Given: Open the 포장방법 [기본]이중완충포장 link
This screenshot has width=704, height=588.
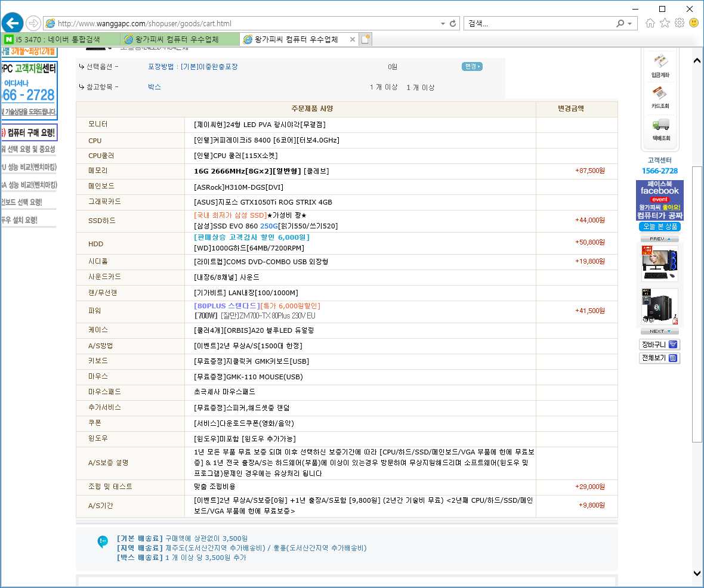Looking at the screenshot, I should [x=193, y=67].
